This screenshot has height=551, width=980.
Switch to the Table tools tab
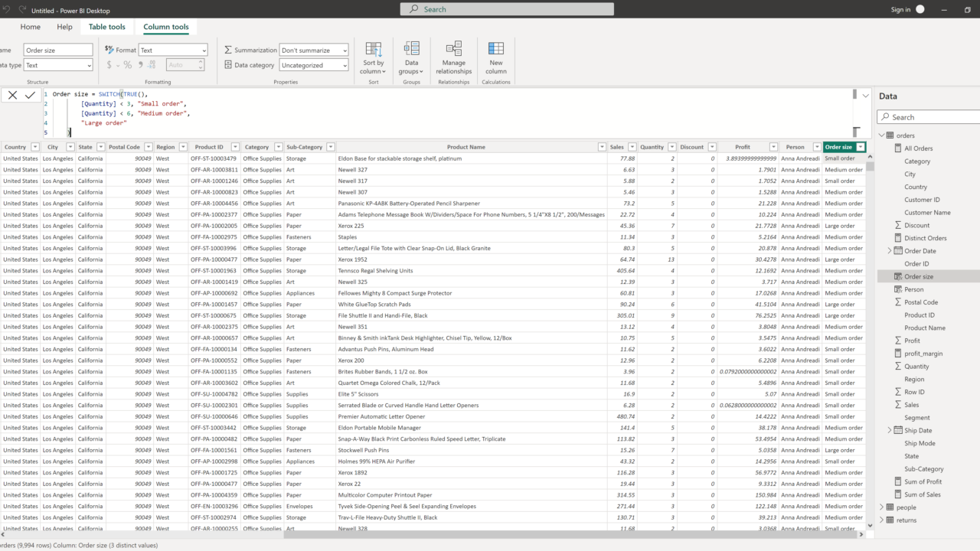tap(106, 27)
